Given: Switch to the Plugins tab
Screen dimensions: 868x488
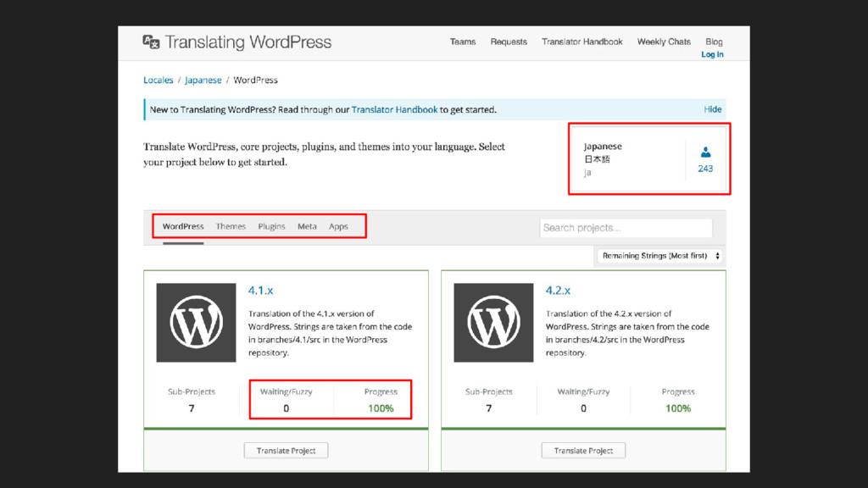Looking at the screenshot, I should pos(271,226).
